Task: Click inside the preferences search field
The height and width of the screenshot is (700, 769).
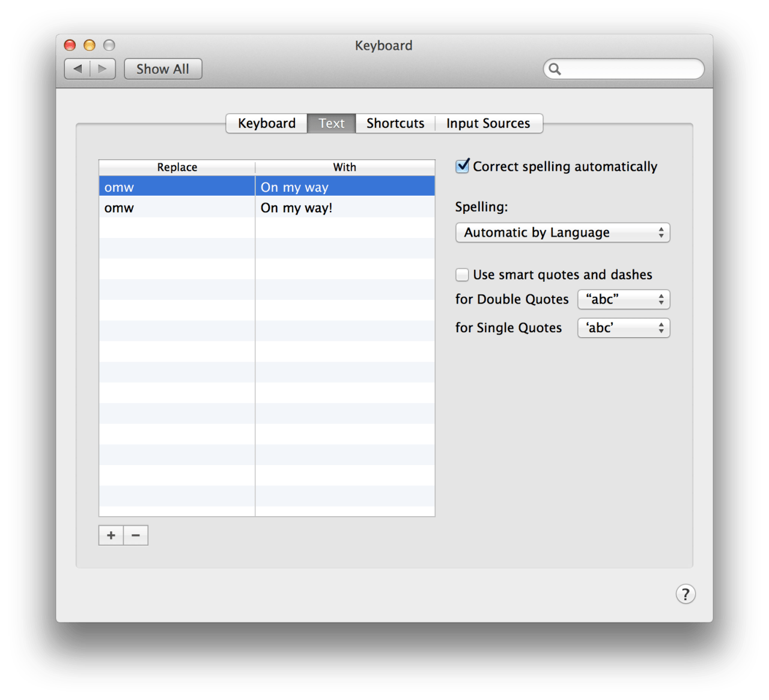Action: point(631,70)
